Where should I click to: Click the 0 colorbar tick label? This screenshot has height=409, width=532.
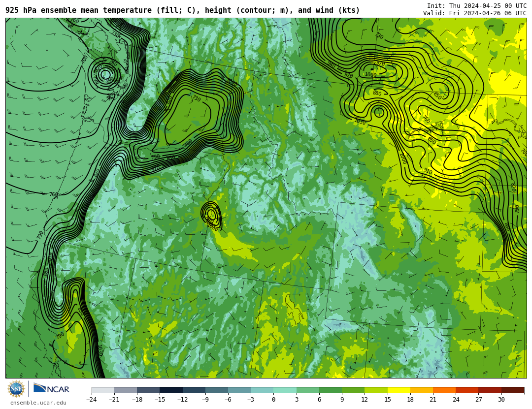[x=274, y=400]
